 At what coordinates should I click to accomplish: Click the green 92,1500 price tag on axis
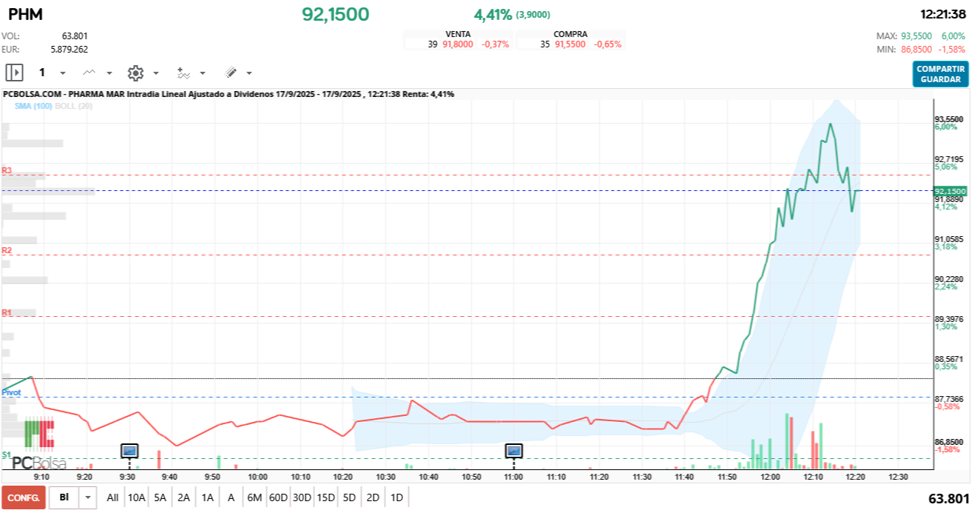tap(950, 191)
